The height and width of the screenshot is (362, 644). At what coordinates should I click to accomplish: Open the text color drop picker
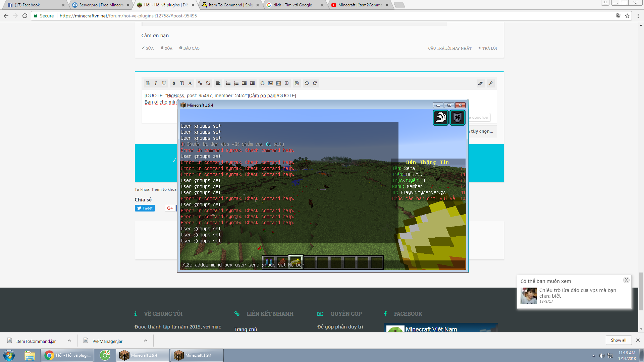coord(174,83)
